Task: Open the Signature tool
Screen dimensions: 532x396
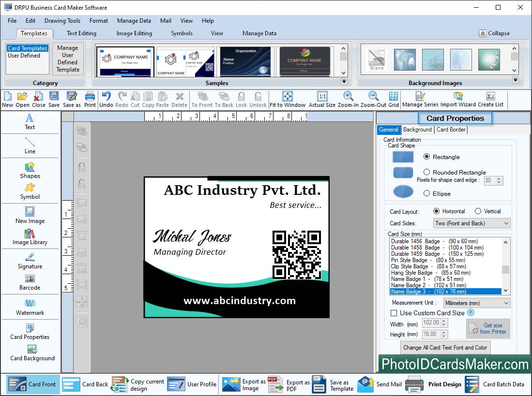Action: point(30,261)
